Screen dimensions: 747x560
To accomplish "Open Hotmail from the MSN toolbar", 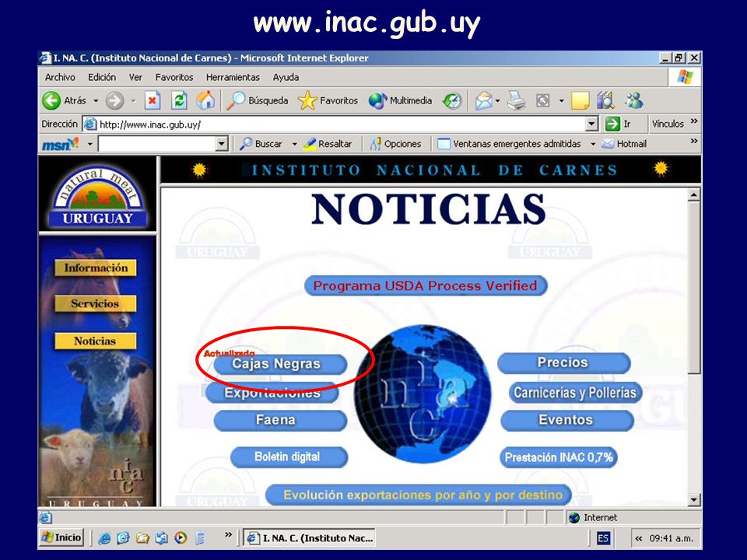I will 624,144.
